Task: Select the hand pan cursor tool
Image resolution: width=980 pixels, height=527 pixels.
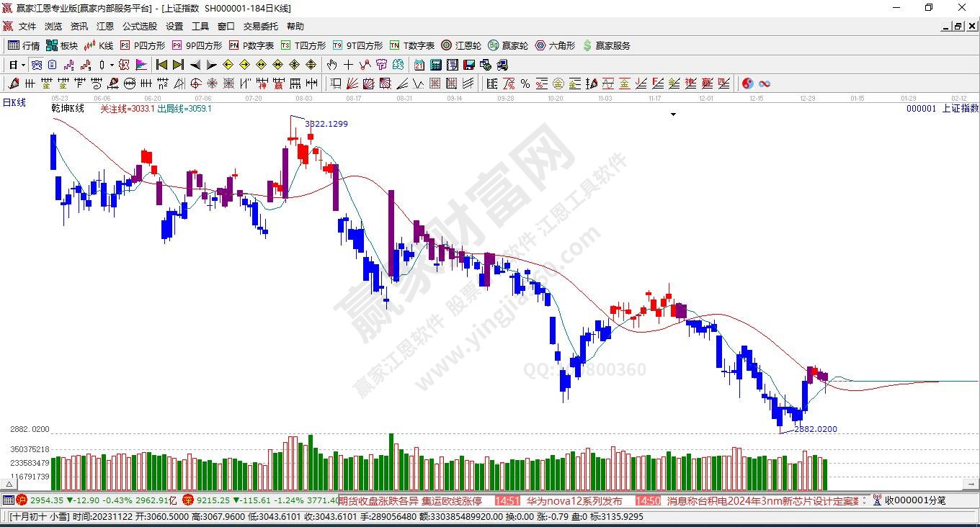Action: pyautogui.click(x=332, y=65)
